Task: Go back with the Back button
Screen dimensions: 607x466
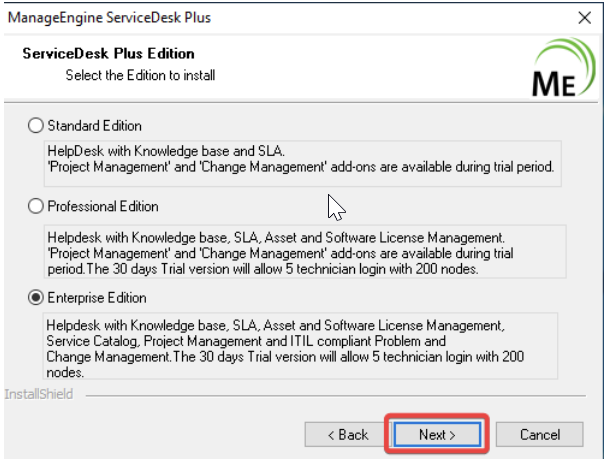Action: (x=343, y=435)
